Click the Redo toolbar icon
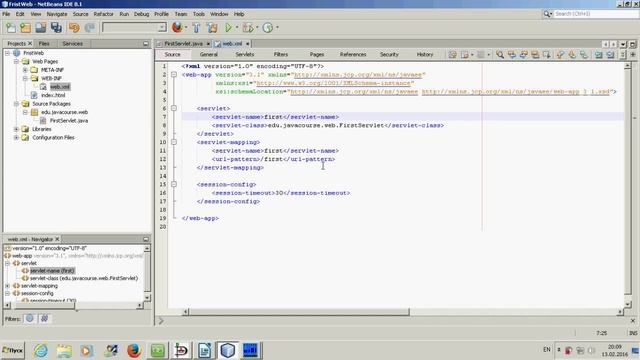The image size is (640, 360). [x=89, y=28]
